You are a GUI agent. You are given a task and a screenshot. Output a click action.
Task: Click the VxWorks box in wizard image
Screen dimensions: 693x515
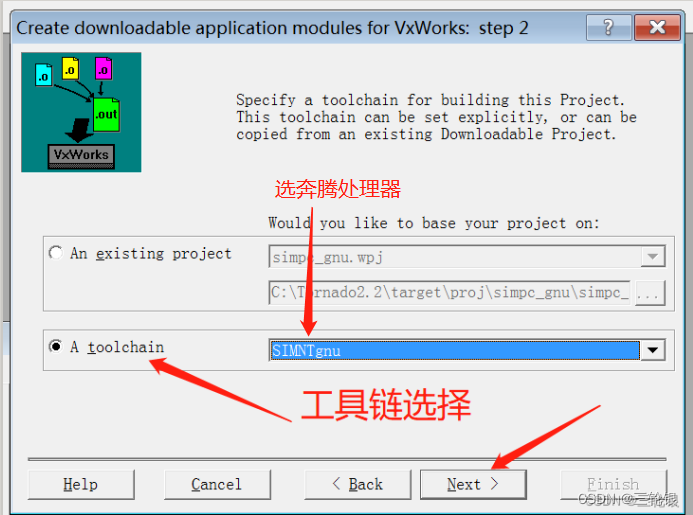pyautogui.click(x=81, y=156)
